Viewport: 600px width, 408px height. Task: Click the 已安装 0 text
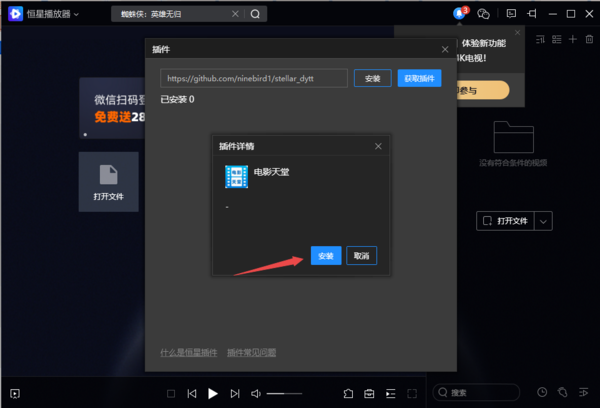pos(177,100)
